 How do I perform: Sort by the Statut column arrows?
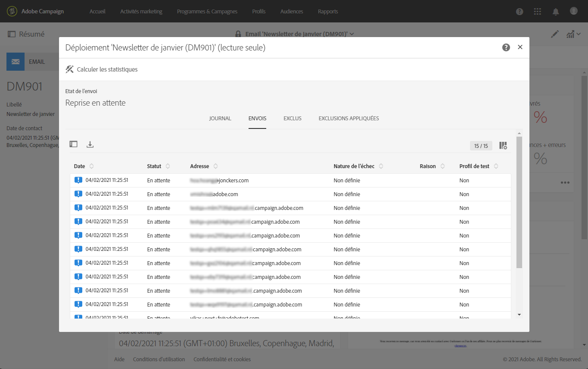[168, 166]
